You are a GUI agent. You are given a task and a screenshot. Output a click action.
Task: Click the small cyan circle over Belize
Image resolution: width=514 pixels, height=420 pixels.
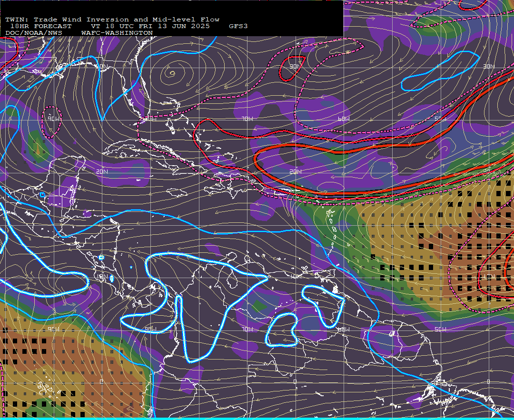point(42,195)
